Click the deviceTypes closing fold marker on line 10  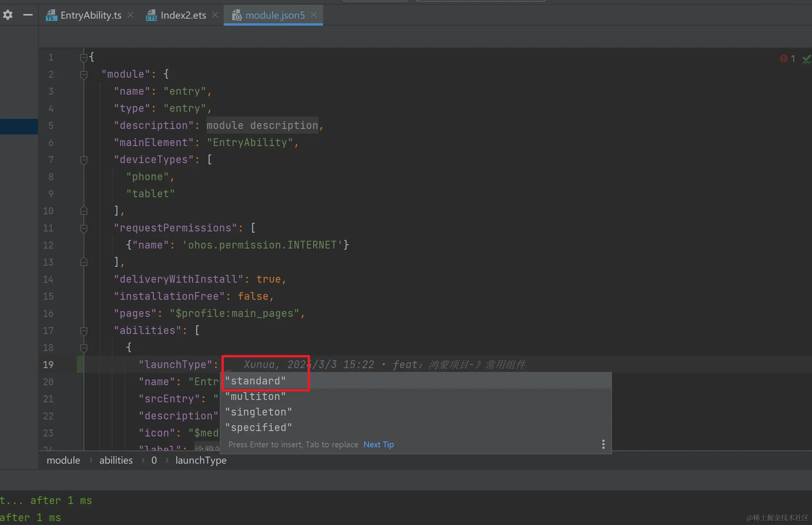(83, 211)
